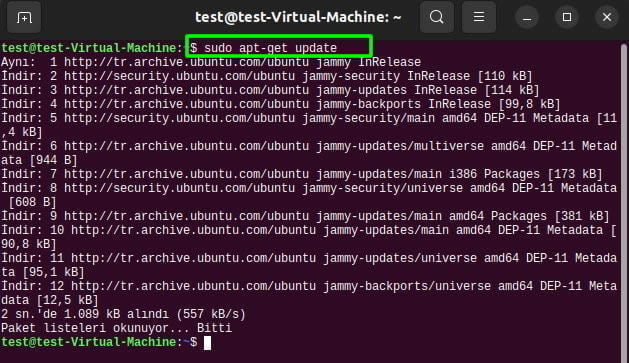The width and height of the screenshot is (629, 363).
Task: Open the URL on Indir: 9 amd64 Packages line
Action: point(186,216)
